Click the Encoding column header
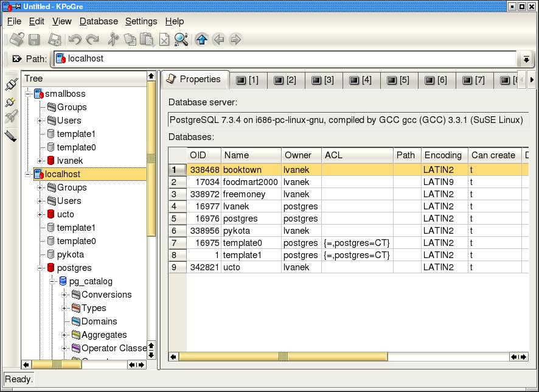This screenshot has height=392, width=539. 443,155
